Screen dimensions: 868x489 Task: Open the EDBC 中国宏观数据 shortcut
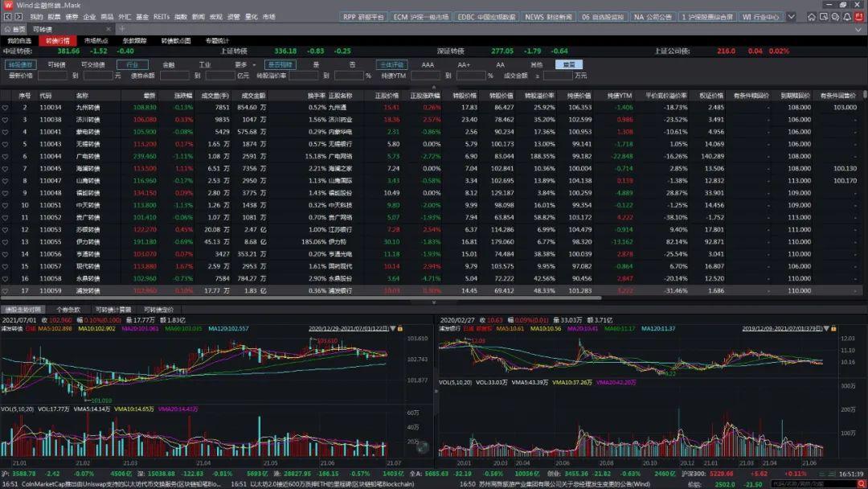point(486,17)
